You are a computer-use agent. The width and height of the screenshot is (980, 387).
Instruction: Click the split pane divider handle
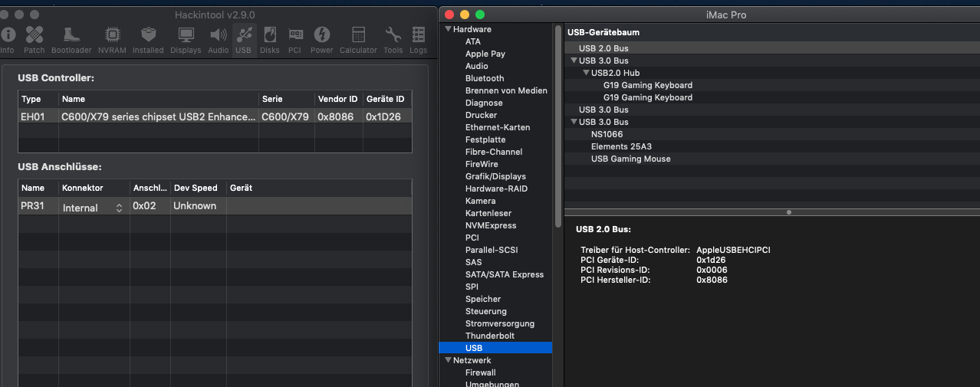click(x=789, y=212)
